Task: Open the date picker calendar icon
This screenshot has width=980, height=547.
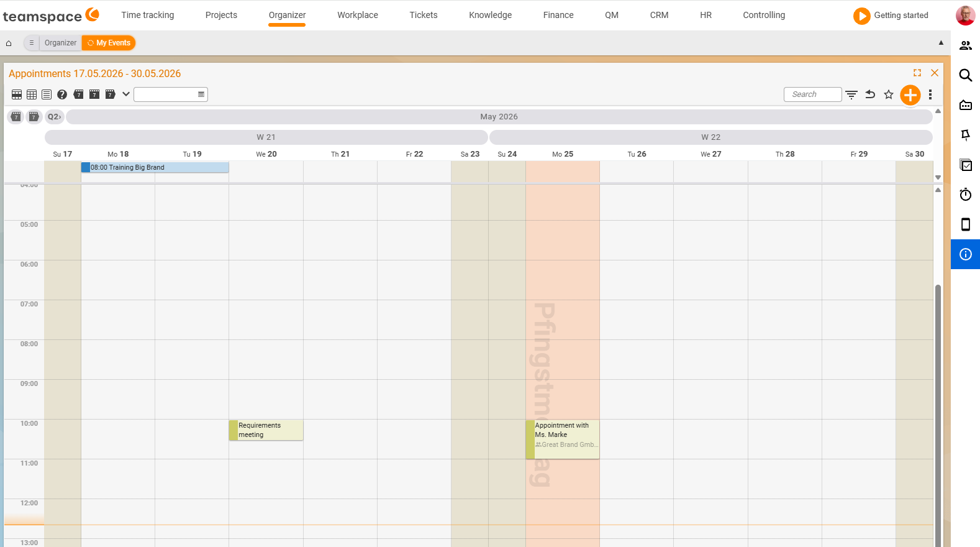Action: point(201,94)
